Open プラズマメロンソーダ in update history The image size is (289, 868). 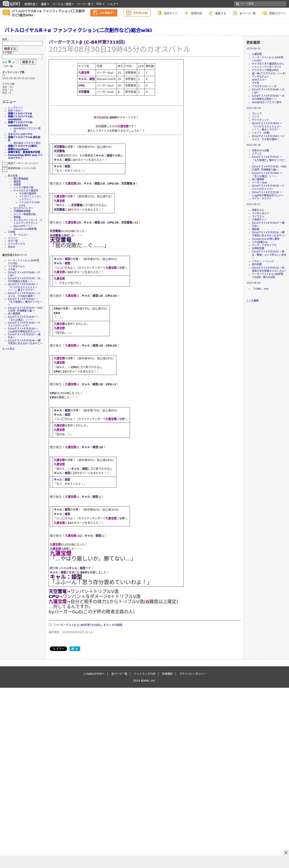(x=264, y=86)
